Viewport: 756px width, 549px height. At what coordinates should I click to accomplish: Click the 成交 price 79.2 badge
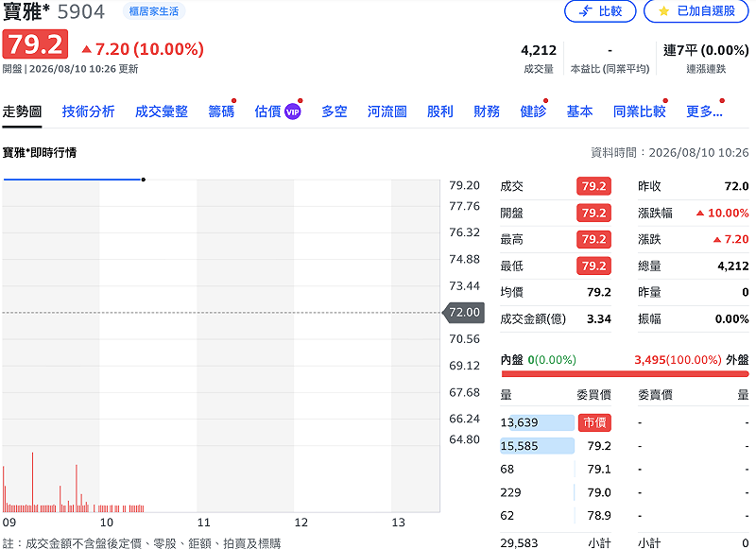coord(593,186)
